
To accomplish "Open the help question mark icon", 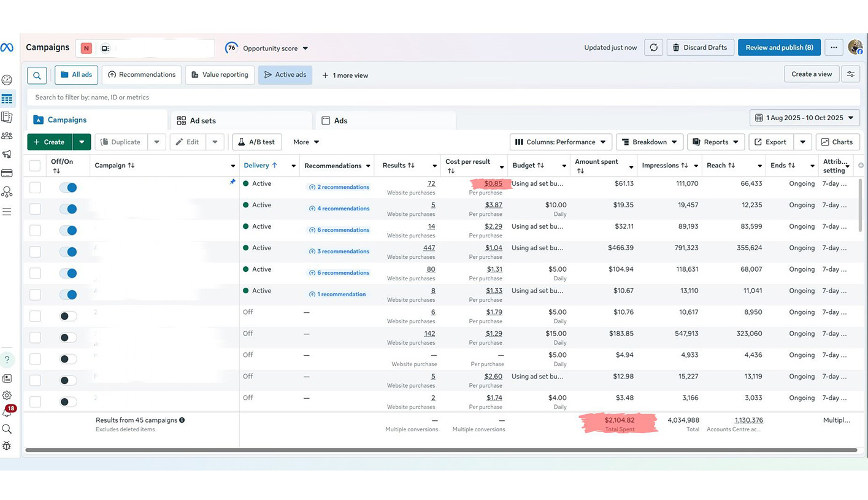I will [7, 360].
